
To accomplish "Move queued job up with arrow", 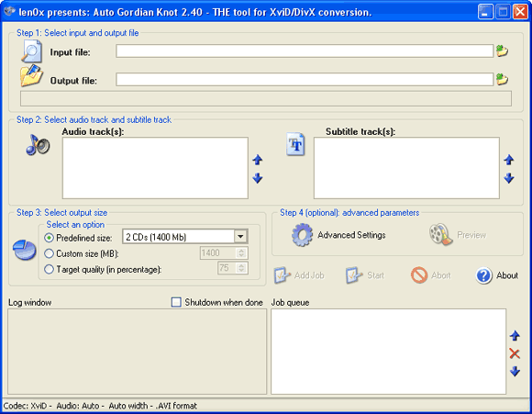I will [x=515, y=336].
